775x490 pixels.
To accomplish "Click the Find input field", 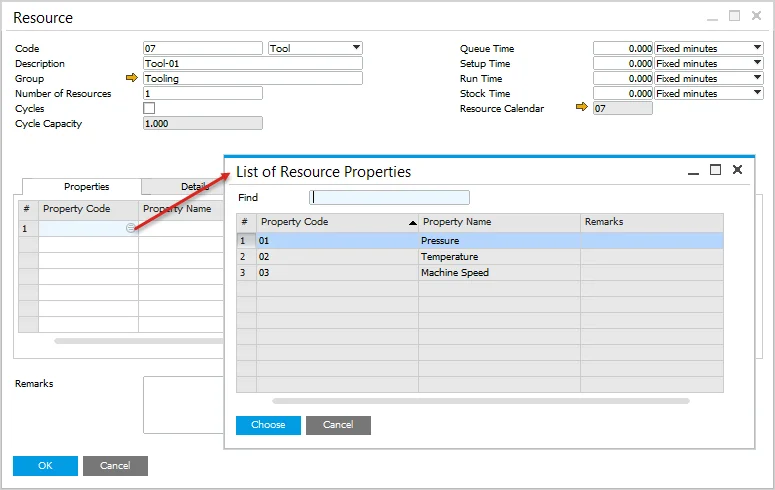I will tap(389, 197).
